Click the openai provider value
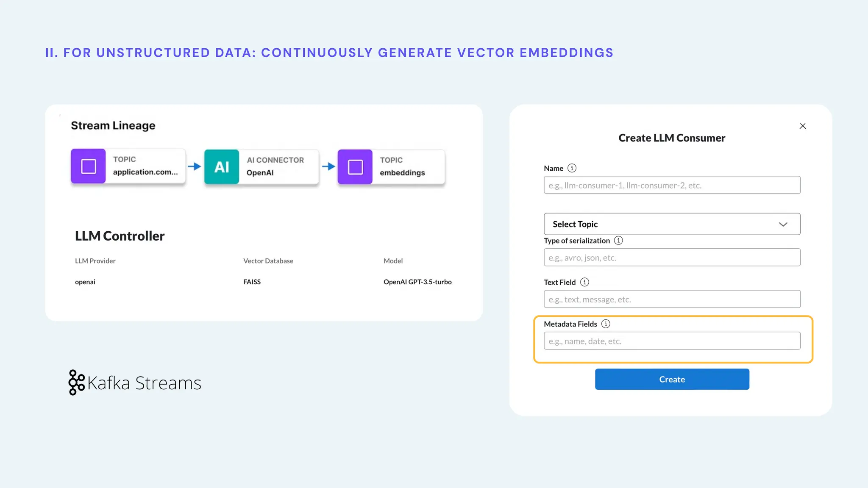This screenshot has height=488, width=868. coord(85,282)
